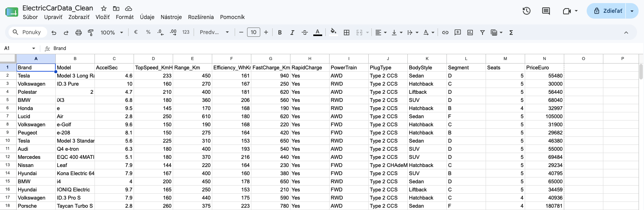This screenshot has width=644, height=210.
Task: Click the video meeting camera icon
Action: (x=567, y=11)
